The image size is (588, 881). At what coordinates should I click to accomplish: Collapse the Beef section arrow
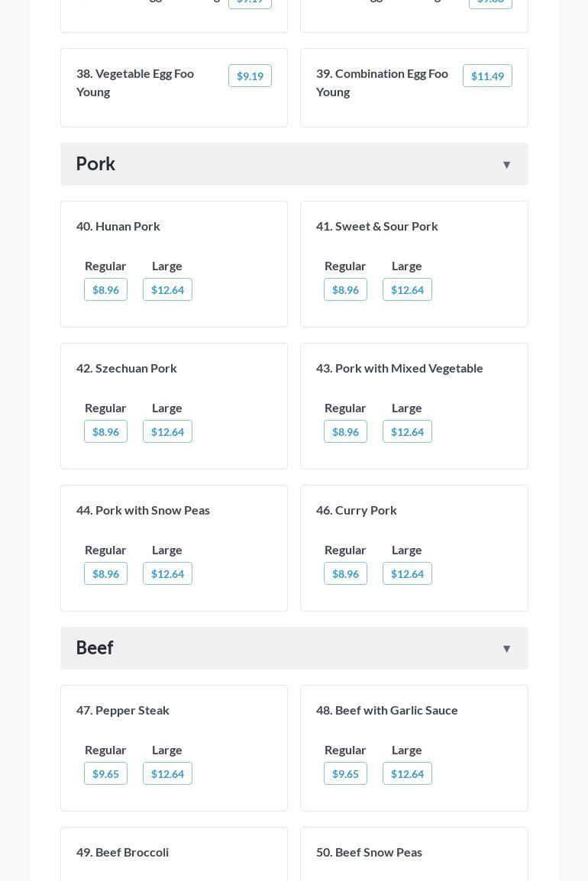(x=506, y=649)
